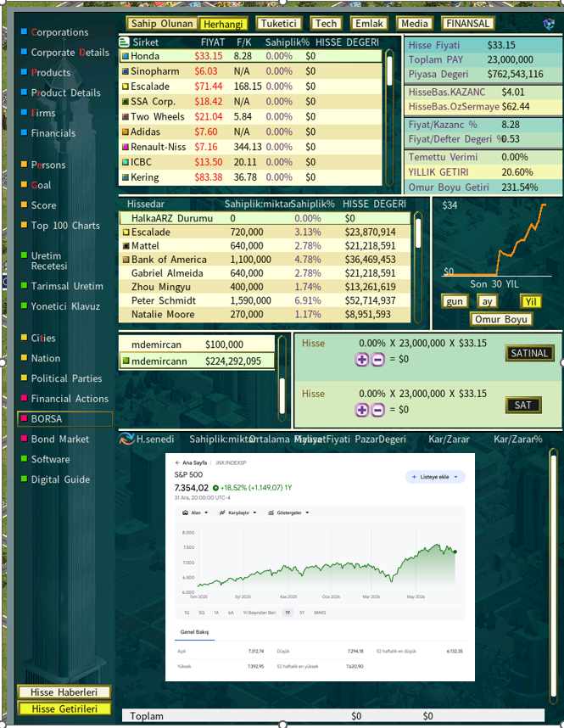Click the ICBC company icon
Image resolution: width=564 pixels, height=728 pixels.
coord(126,162)
